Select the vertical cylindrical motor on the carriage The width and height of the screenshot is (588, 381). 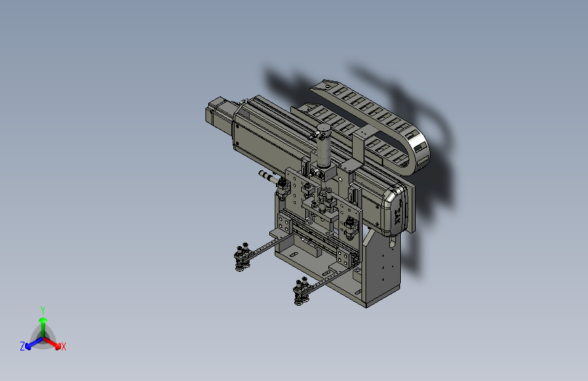point(324,146)
